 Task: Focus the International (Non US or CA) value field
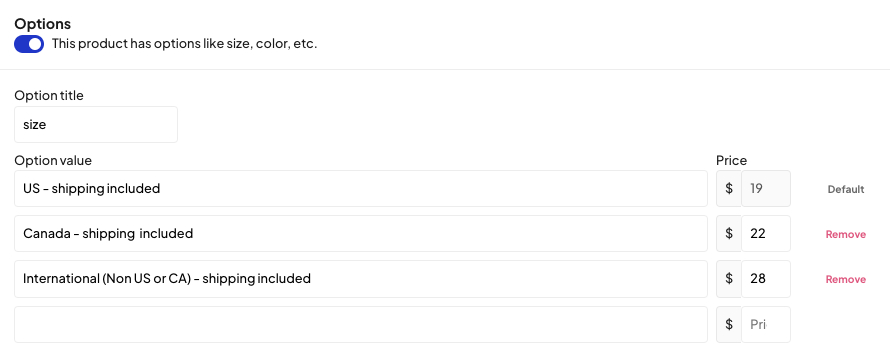point(361,279)
